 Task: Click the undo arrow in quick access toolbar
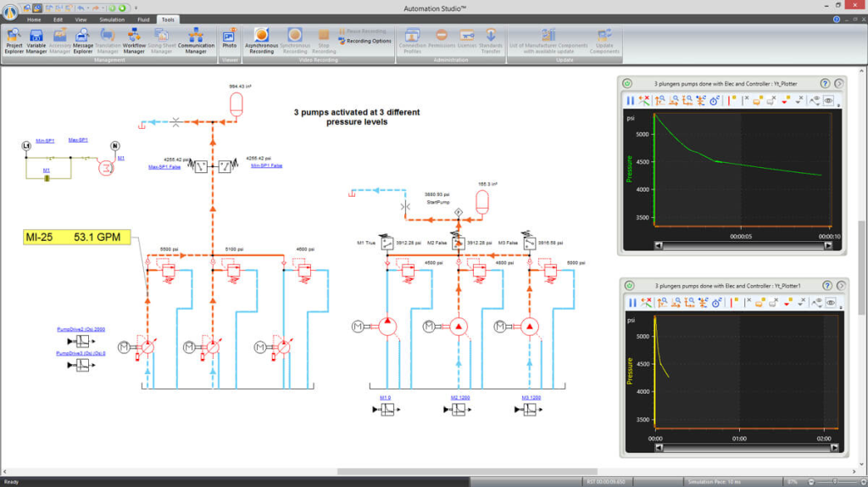(x=81, y=8)
